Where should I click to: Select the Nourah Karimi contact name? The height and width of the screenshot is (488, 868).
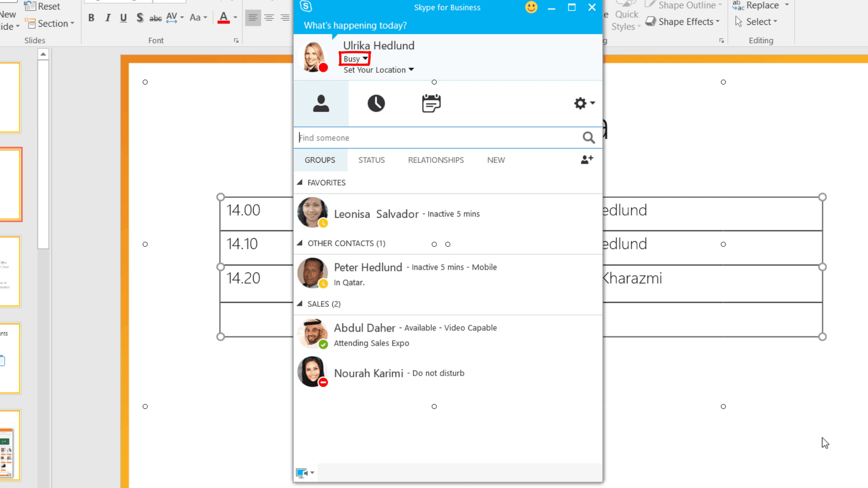[x=369, y=373]
